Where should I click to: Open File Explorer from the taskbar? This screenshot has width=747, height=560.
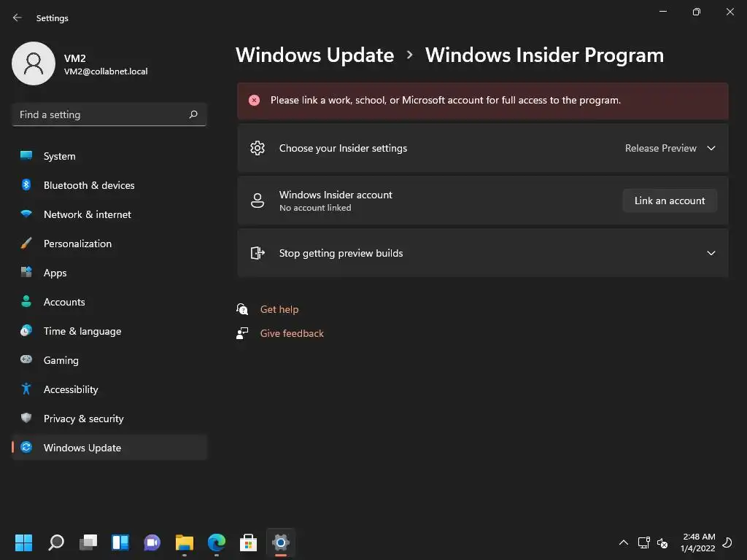(x=185, y=542)
